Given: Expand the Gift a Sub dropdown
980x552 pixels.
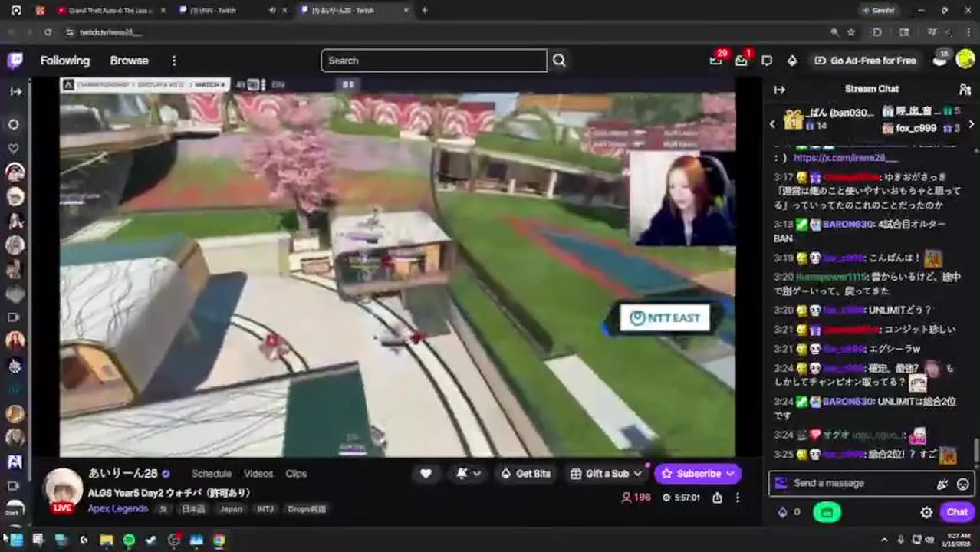Looking at the screenshot, I should (606, 474).
